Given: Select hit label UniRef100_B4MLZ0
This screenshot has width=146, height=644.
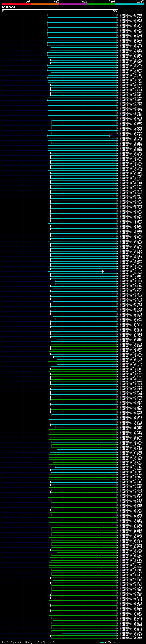Looking at the screenshot, I should point(131,321).
